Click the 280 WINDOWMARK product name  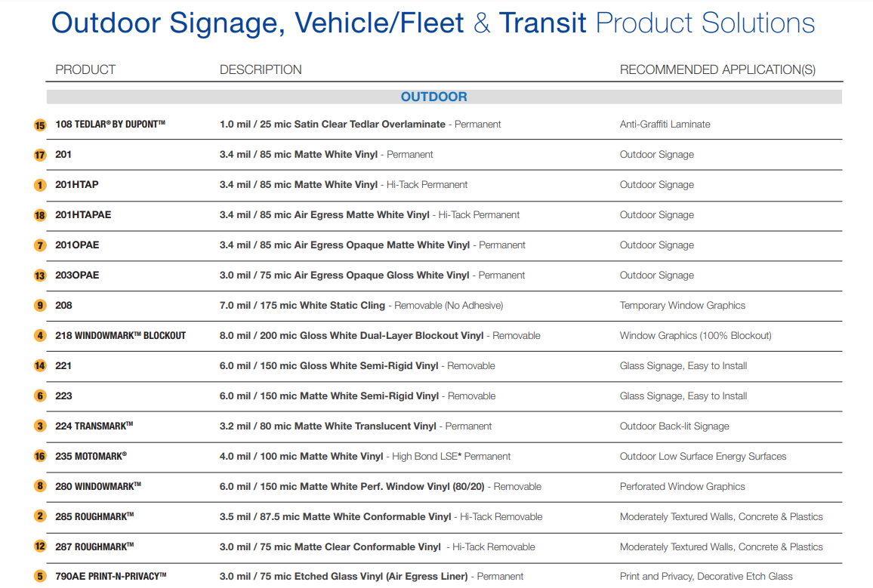tap(98, 486)
